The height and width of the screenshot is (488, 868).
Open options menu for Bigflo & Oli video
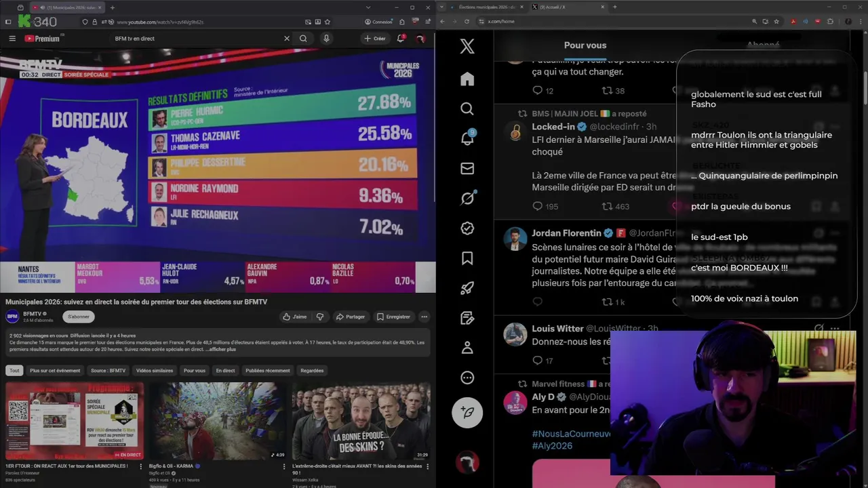[x=284, y=466]
